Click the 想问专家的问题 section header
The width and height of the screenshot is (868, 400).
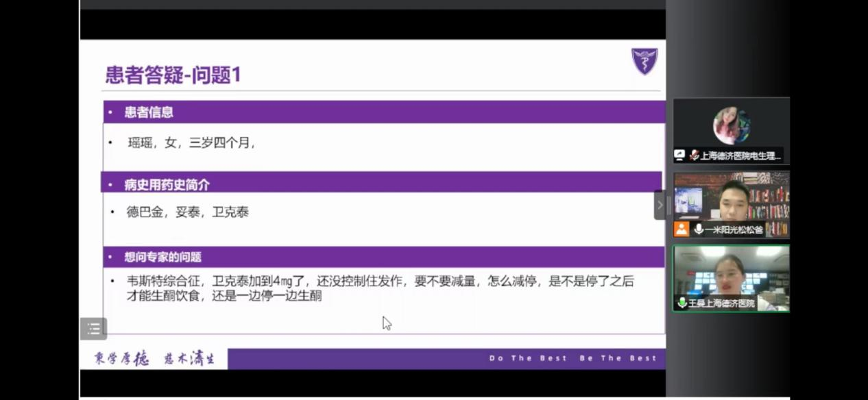[162, 258]
